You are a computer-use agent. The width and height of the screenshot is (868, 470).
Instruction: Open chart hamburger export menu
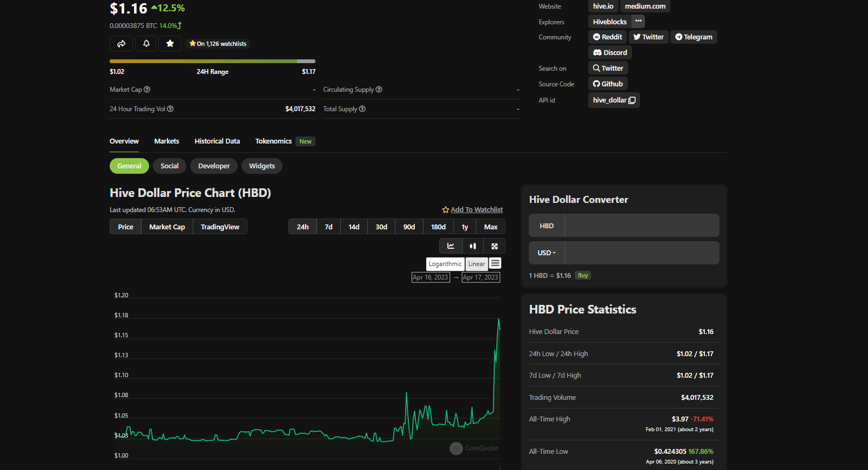(x=495, y=263)
